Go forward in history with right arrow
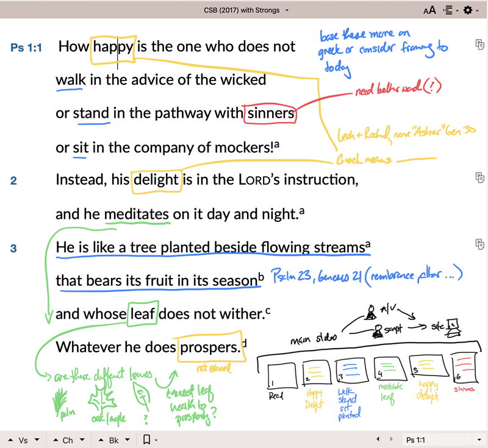This screenshot has height=448, width=488. pyautogui.click(x=392, y=439)
